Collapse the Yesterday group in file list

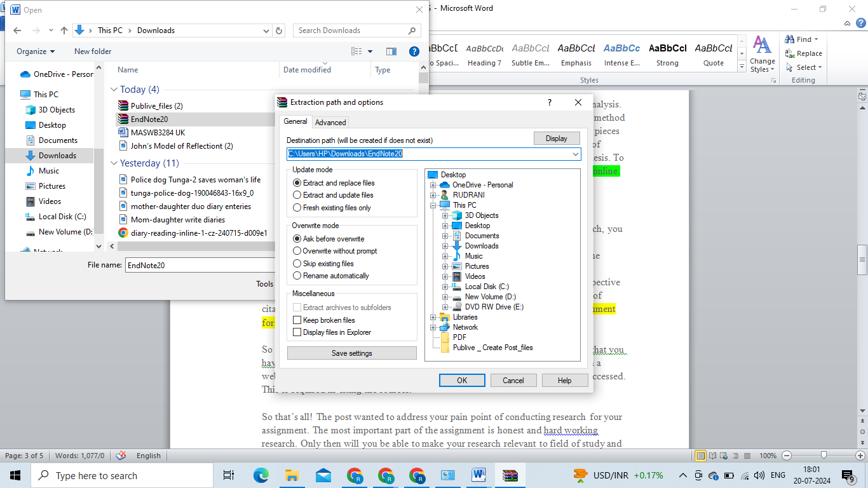114,163
